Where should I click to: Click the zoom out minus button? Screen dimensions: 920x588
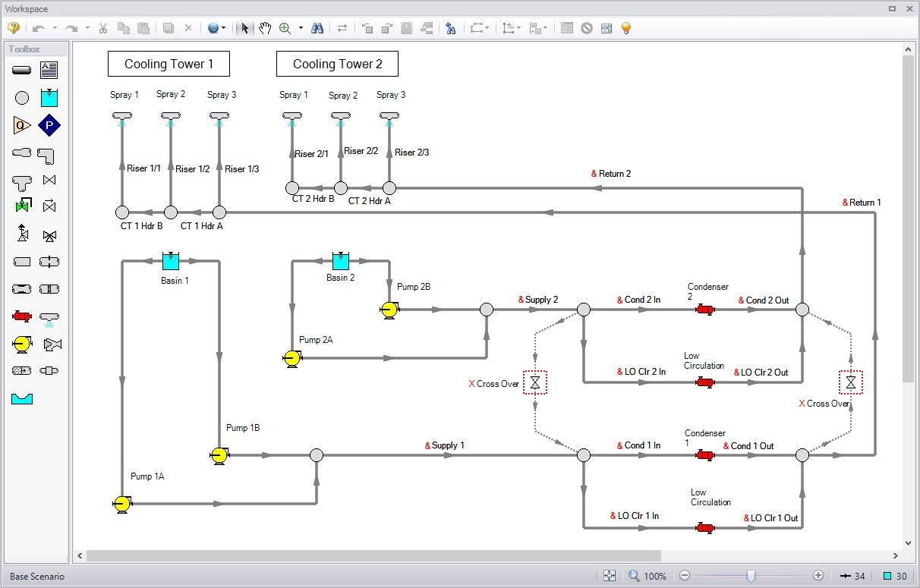tap(684, 577)
